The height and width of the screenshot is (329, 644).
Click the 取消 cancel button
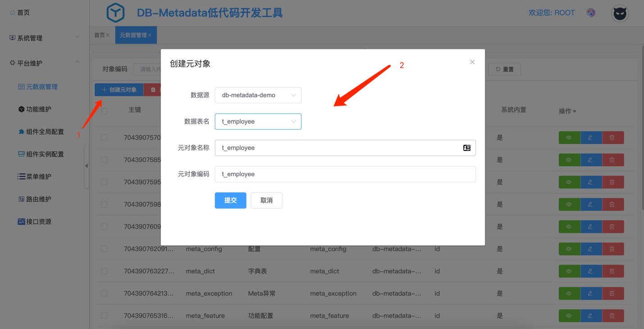[x=266, y=200]
